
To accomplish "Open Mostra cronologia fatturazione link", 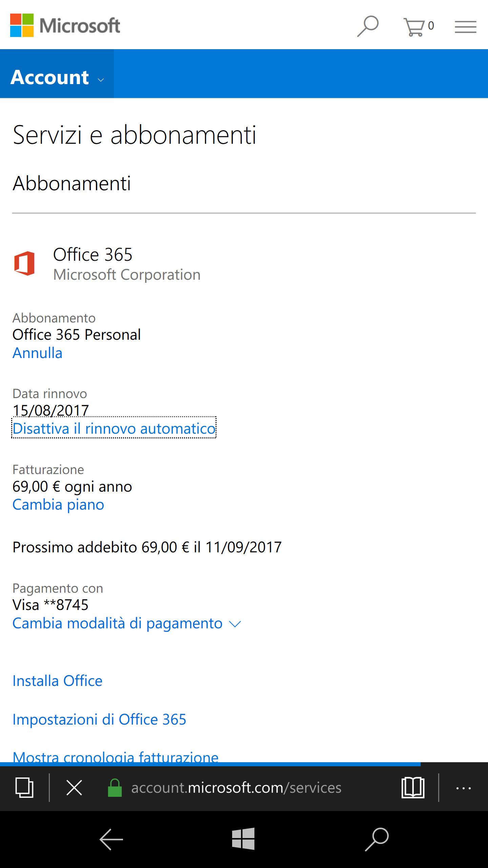I will [x=116, y=757].
